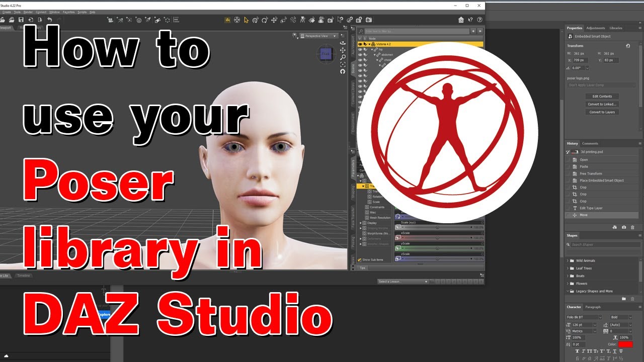Collapse the hip node in Scene tree
The width and height of the screenshot is (644, 362).
[x=372, y=50]
